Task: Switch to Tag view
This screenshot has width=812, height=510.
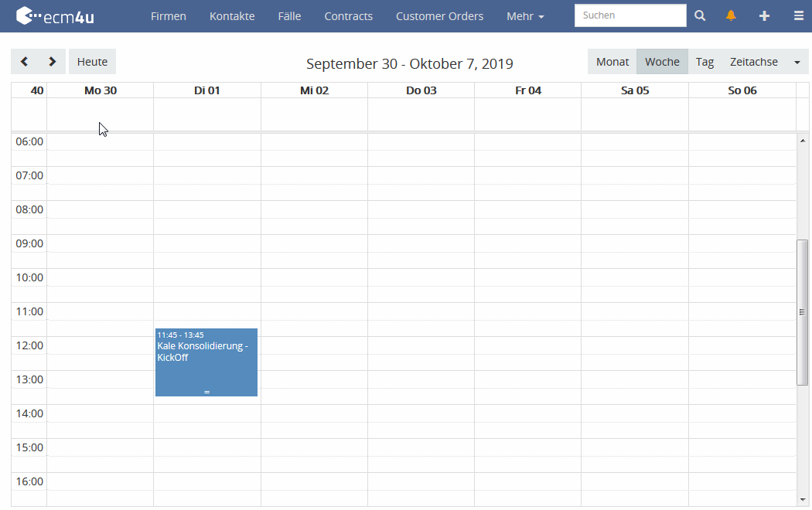Action: 705,62
